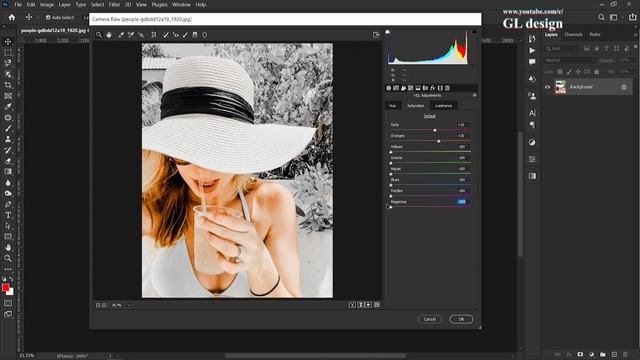Image resolution: width=640 pixels, height=360 pixels.
Task: Open the Basic panel icon in Camera Raw
Action: pos(389,88)
